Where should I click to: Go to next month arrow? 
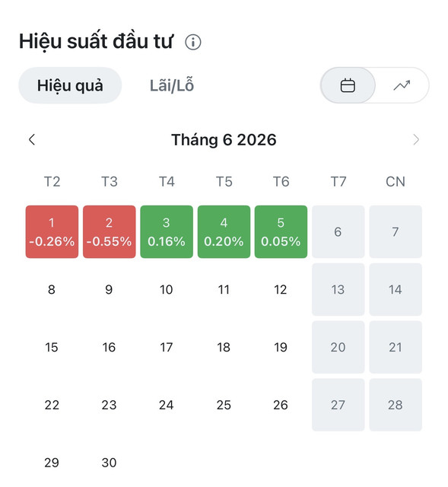coord(416,140)
